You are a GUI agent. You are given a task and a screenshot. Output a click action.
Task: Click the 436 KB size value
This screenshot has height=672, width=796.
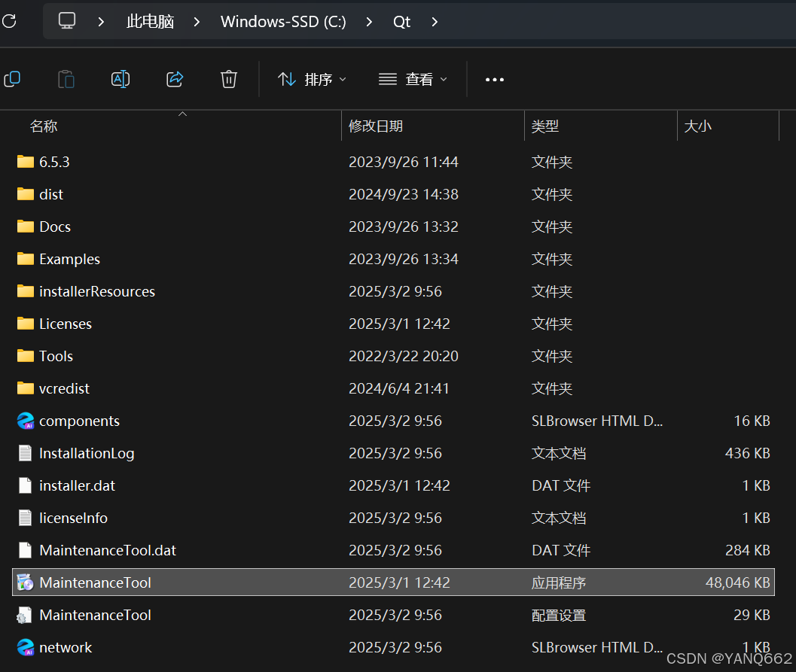[747, 453]
